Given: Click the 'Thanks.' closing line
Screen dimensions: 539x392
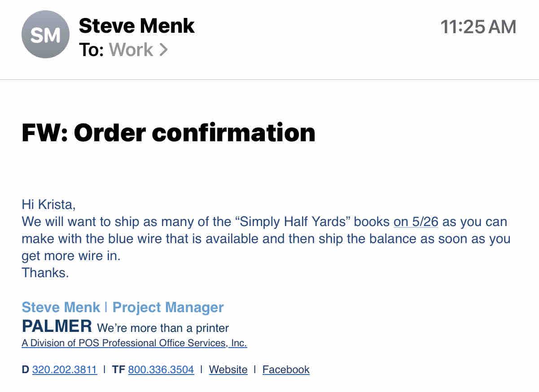Looking at the screenshot, I should [45, 273].
